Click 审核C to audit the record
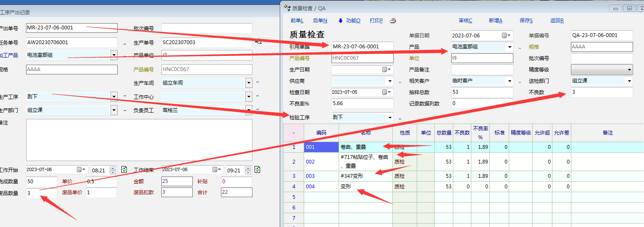 pos(465,21)
